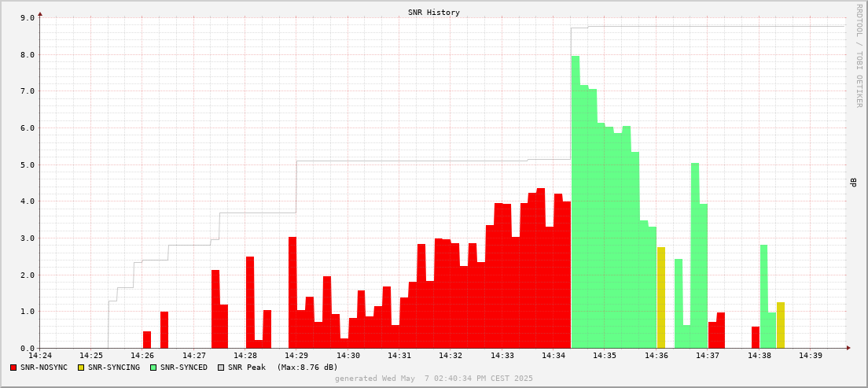This screenshot has width=868, height=388.
Task: Click the green bar reaching 5.0 before 14:37
Action: pos(695,256)
